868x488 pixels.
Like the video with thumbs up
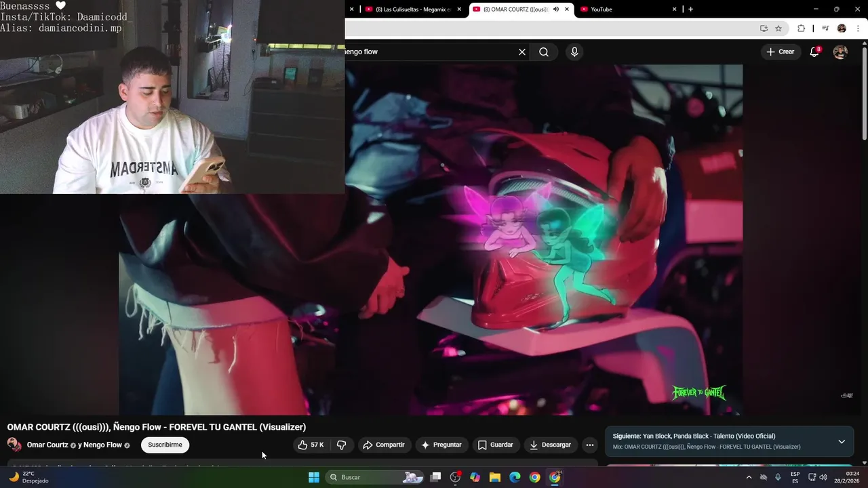coord(311,445)
